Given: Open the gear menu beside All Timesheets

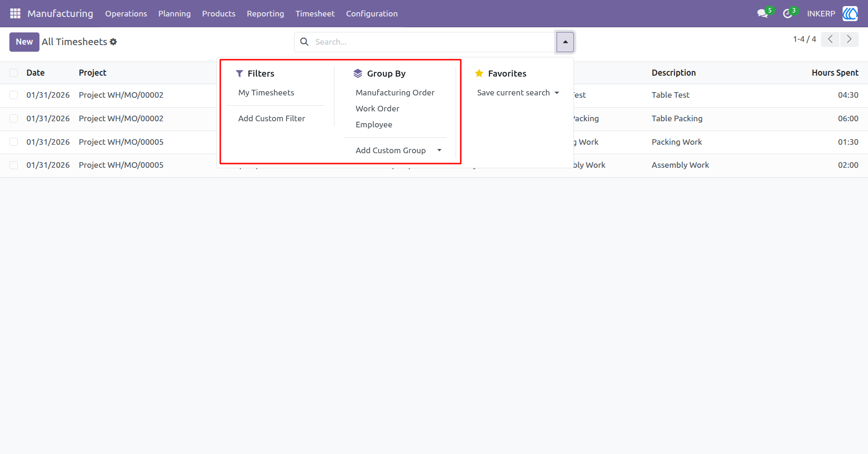Looking at the screenshot, I should [113, 42].
